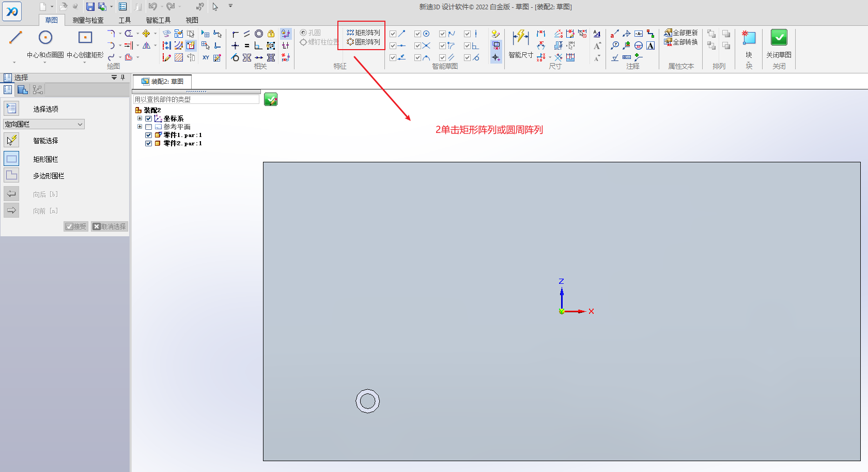Click the green confirm filter icon
Viewport: 868px width, 472px height.
coord(271,99)
